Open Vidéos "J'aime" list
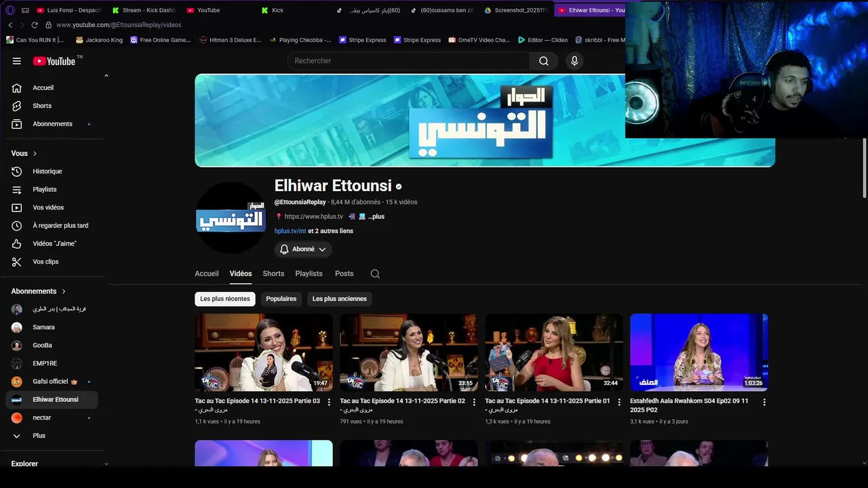Screen dimensions: 868x488 (x=52, y=243)
